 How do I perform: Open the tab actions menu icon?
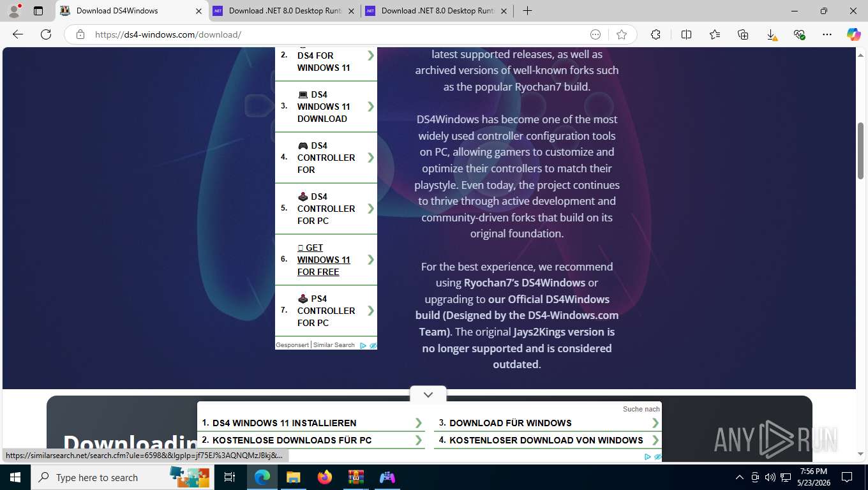(38, 11)
